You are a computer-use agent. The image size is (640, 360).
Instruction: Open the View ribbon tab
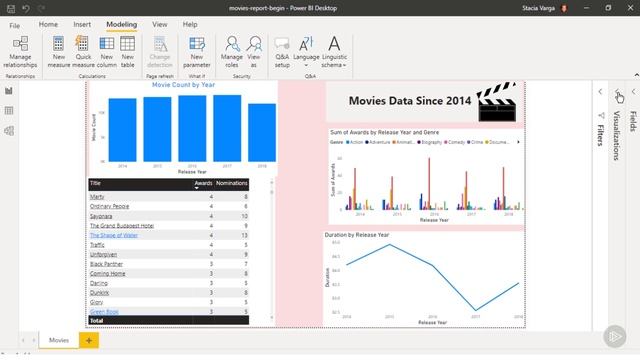tap(160, 24)
